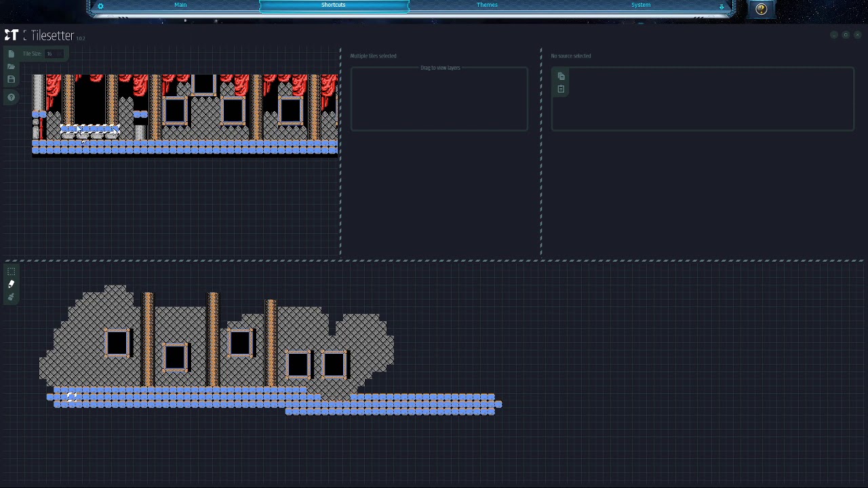Image resolution: width=868 pixels, height=488 pixels.
Task: Minimize the Tilesetter window
Action: [834, 35]
